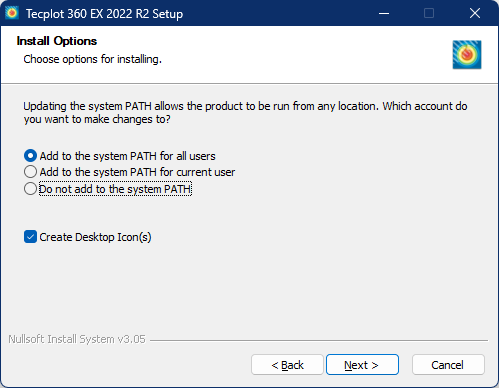The width and height of the screenshot is (499, 388).
Task: Click the greyed-out maximize window icon
Action: click(429, 13)
